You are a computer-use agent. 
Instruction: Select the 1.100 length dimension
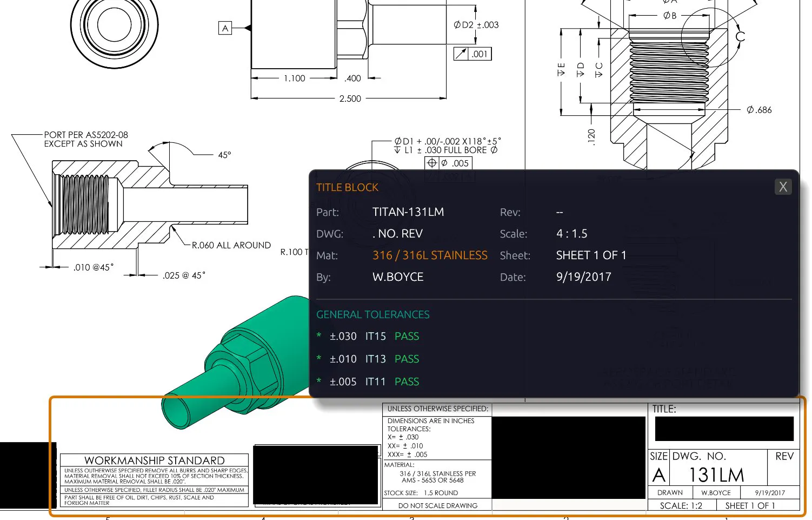point(295,78)
